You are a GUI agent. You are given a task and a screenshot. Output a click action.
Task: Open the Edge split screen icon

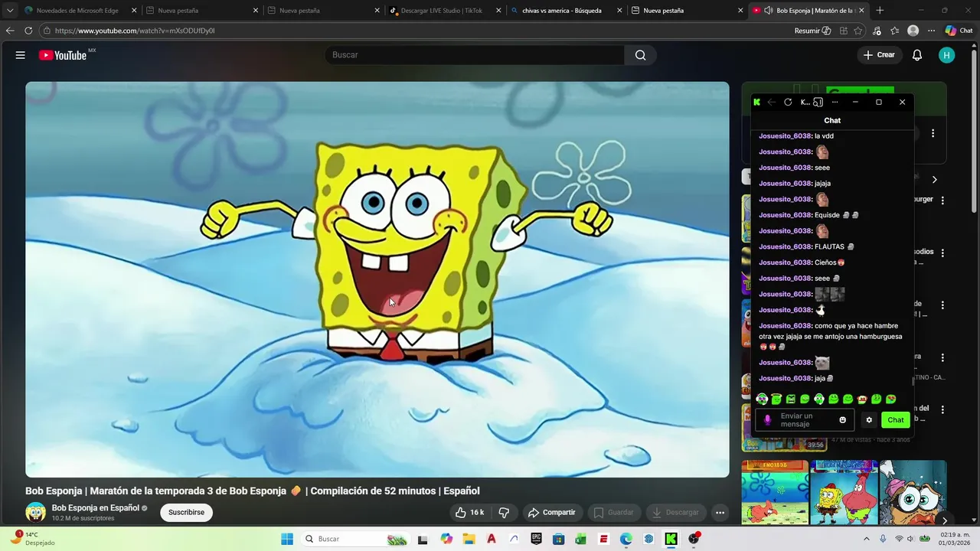point(843,31)
